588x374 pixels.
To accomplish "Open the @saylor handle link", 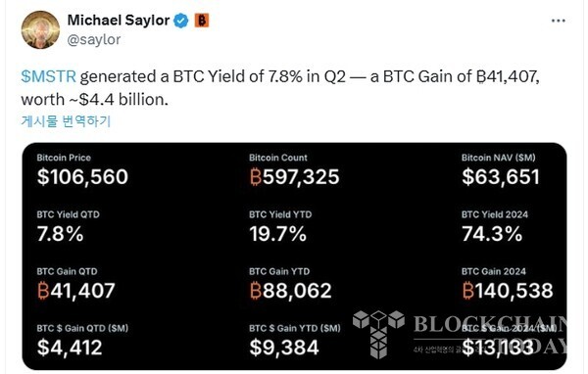I will coord(94,39).
